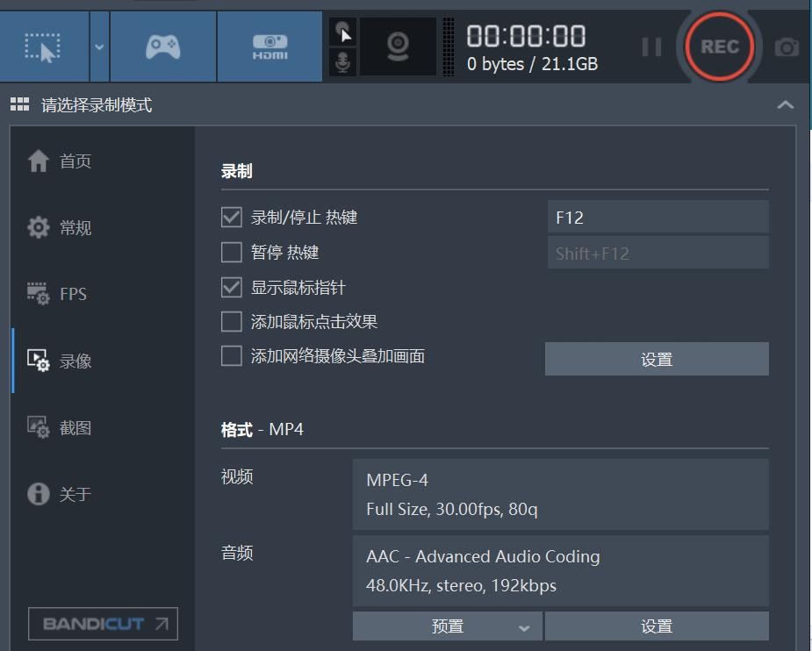Click 设置 button for webcam overlay
Screen dimensions: 812x651
pos(656,360)
